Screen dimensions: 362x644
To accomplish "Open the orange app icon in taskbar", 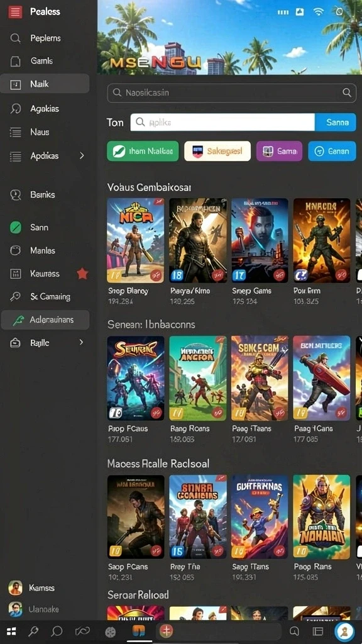I will pyautogui.click(x=139, y=631).
